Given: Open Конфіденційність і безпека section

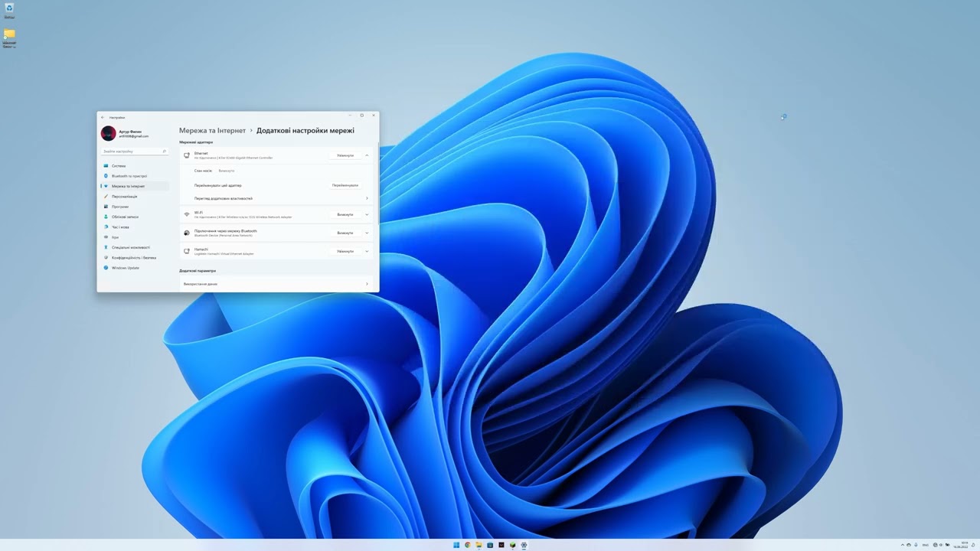Looking at the screenshot, I should pyautogui.click(x=135, y=258).
